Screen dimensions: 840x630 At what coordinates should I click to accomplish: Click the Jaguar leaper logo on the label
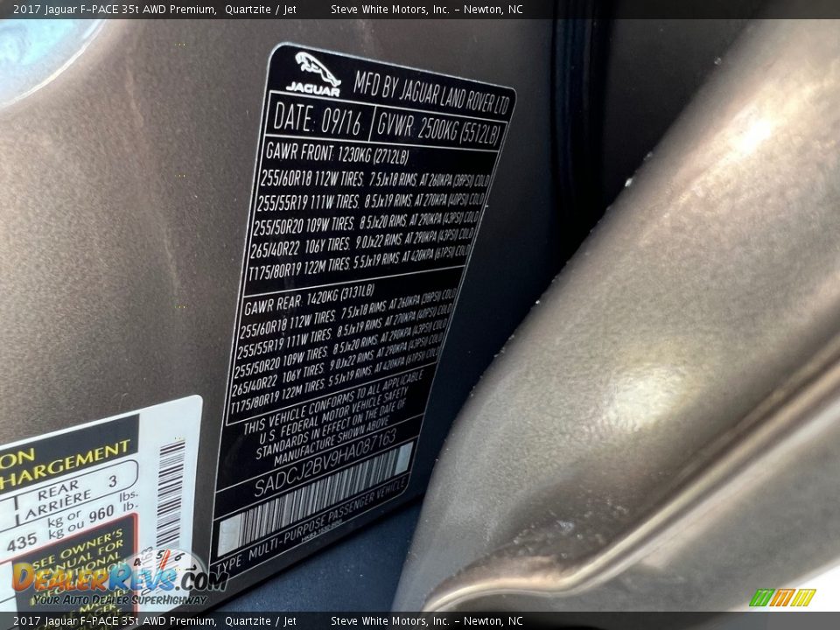tap(316, 73)
